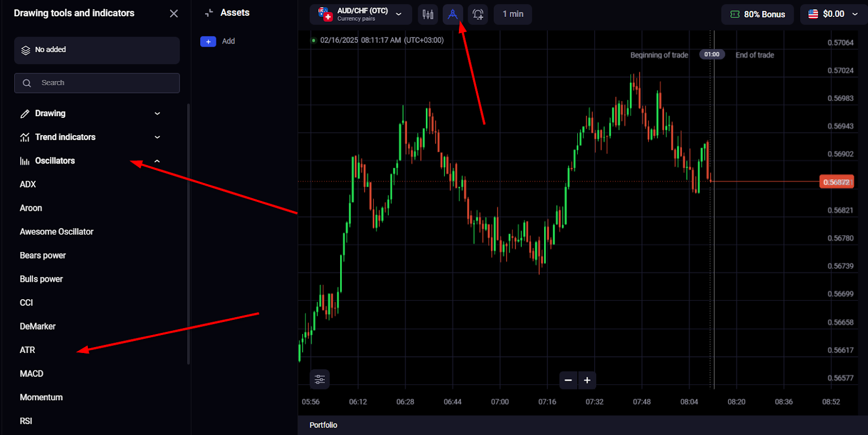Click the 07:00 time axis label

pos(500,402)
